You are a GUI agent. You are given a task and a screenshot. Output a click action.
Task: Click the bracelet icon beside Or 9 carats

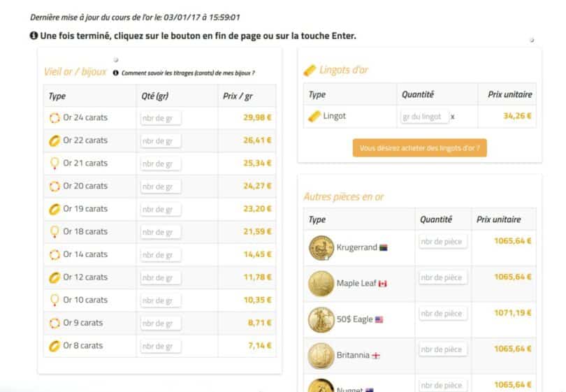[x=55, y=323]
